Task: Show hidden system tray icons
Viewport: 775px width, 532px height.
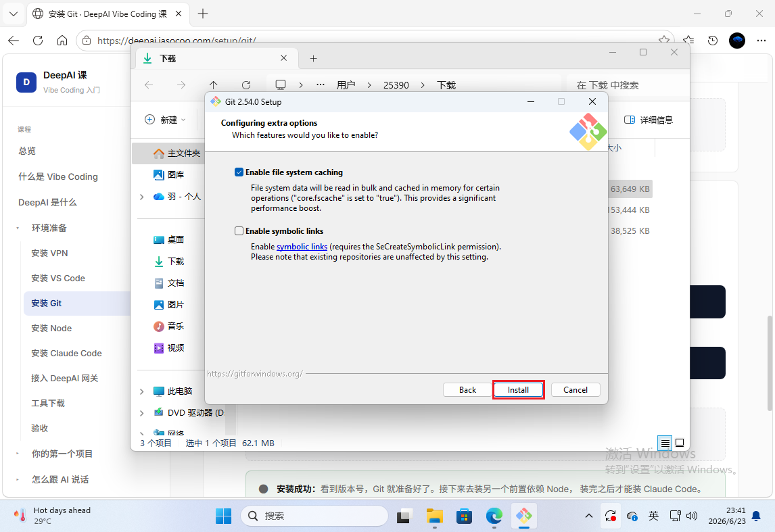Action: point(588,516)
